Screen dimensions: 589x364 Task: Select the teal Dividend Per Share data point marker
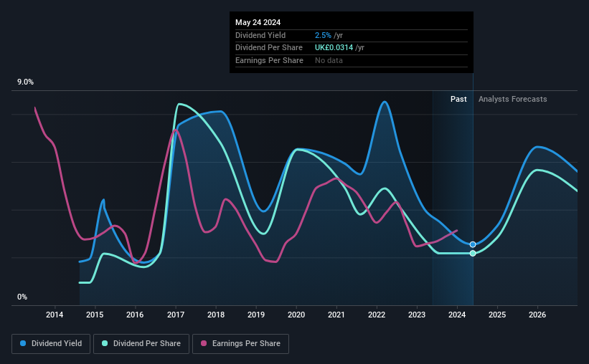(473, 254)
